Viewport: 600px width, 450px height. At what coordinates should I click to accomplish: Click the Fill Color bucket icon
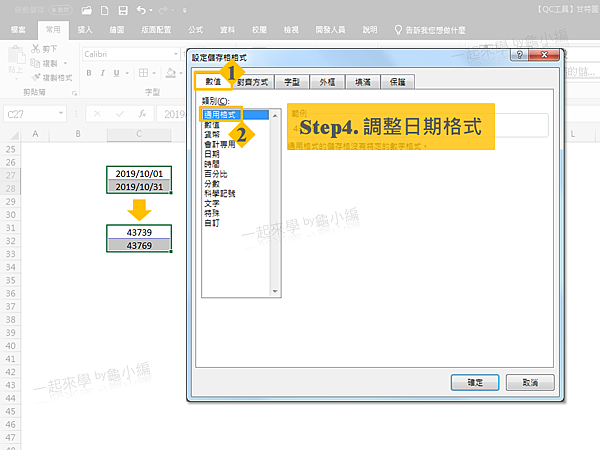pyautogui.click(x=171, y=73)
